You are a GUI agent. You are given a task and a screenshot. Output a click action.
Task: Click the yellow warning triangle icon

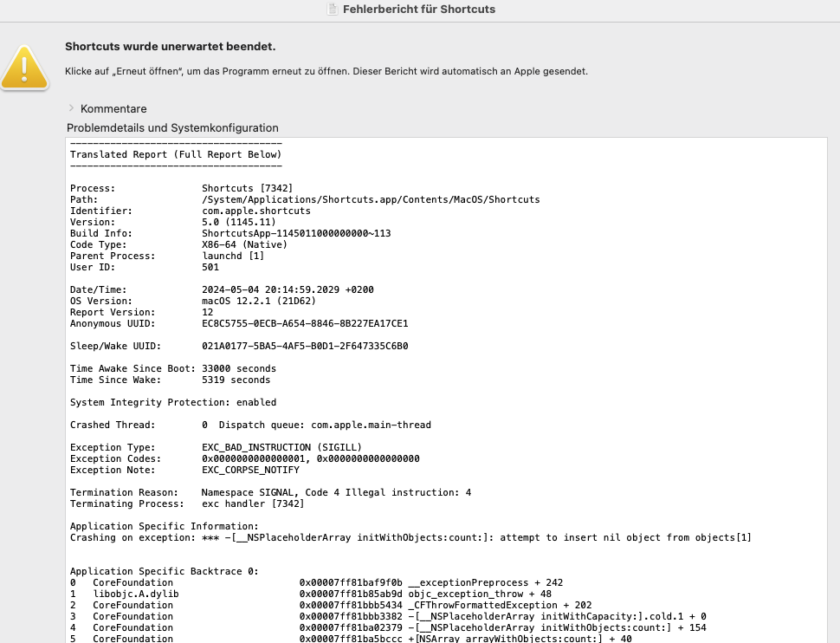click(x=24, y=68)
